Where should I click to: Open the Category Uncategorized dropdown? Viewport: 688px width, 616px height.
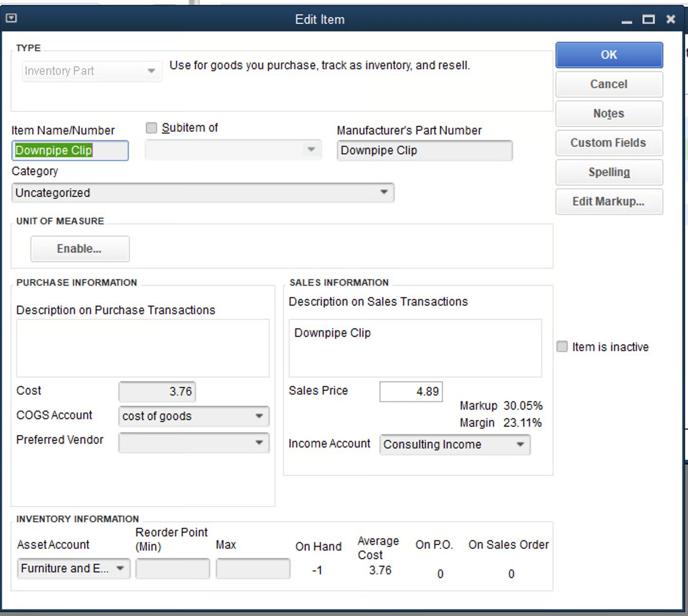[203, 193]
